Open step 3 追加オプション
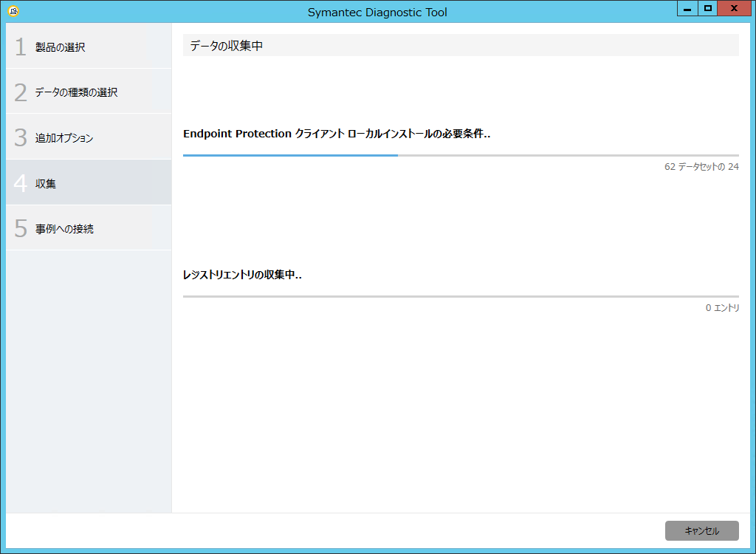Viewport: 756px width, 554px height. click(x=89, y=137)
